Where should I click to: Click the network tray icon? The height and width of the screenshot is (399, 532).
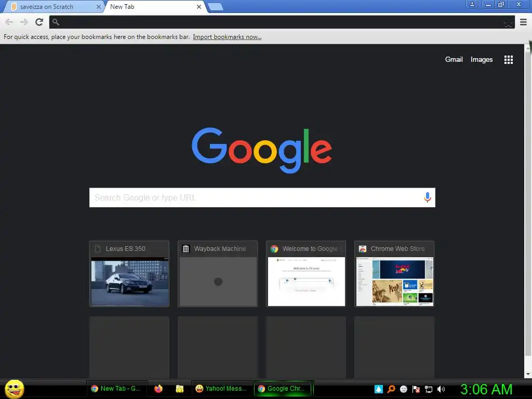coord(429,389)
